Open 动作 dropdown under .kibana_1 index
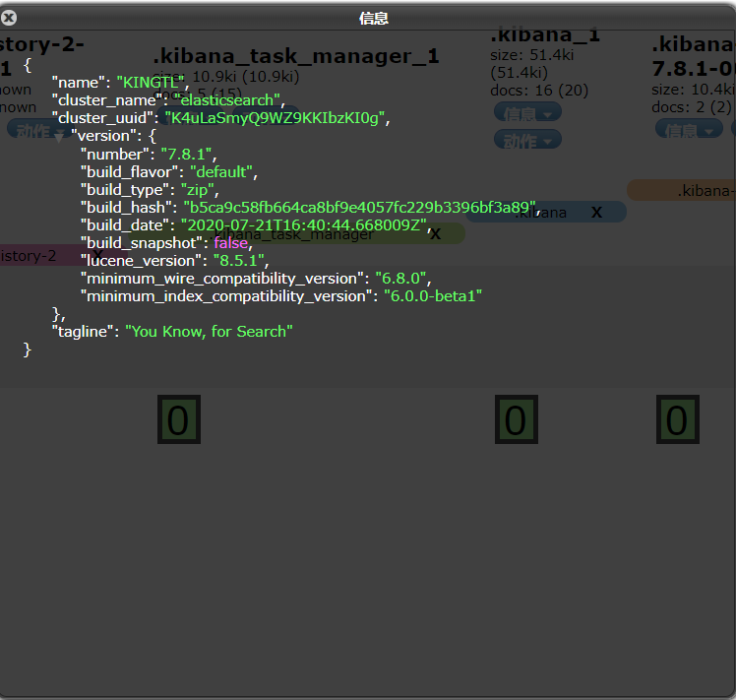Viewport: 736px width, 700px height. tap(527, 140)
